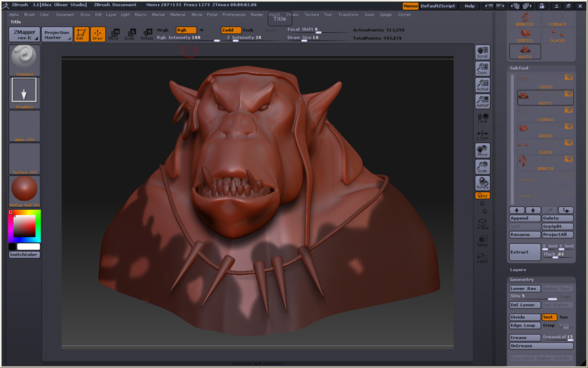
Task: Activate Edit mode button
Action: click(x=81, y=35)
